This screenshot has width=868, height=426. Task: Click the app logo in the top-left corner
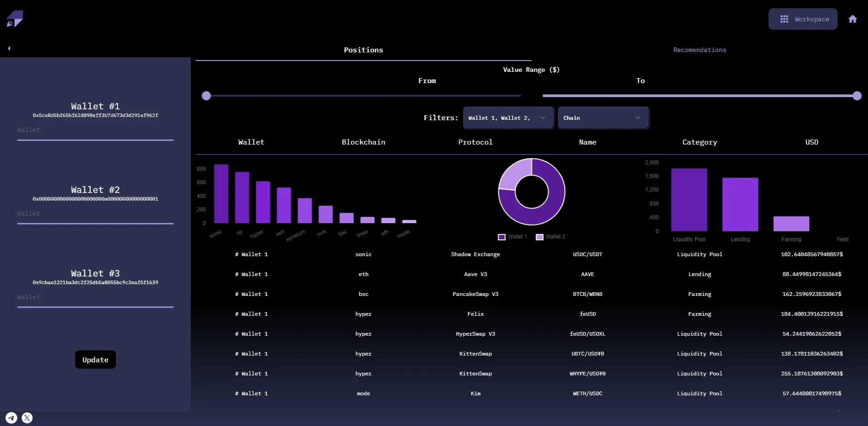15,19
